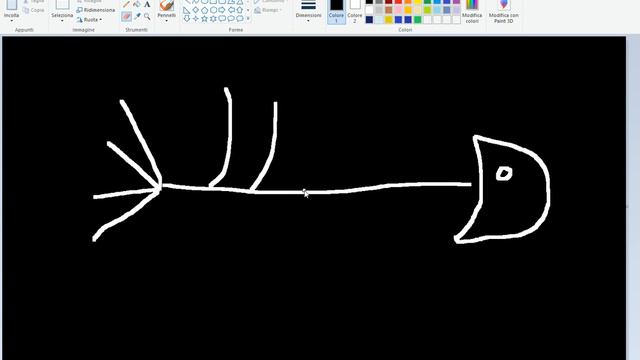Click the Copia button

(33, 10)
